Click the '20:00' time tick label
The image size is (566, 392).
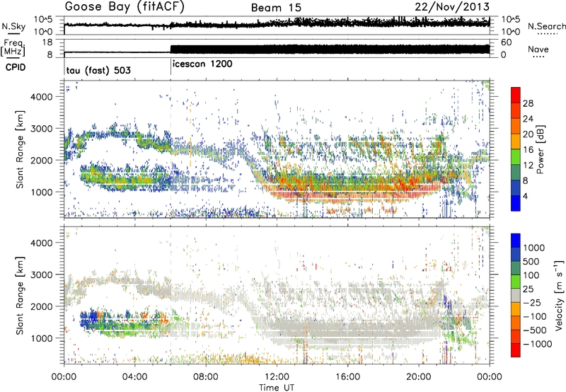click(418, 377)
